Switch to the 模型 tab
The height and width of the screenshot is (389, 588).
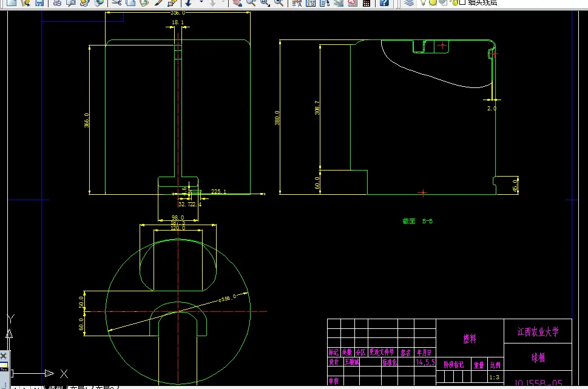tap(55, 387)
